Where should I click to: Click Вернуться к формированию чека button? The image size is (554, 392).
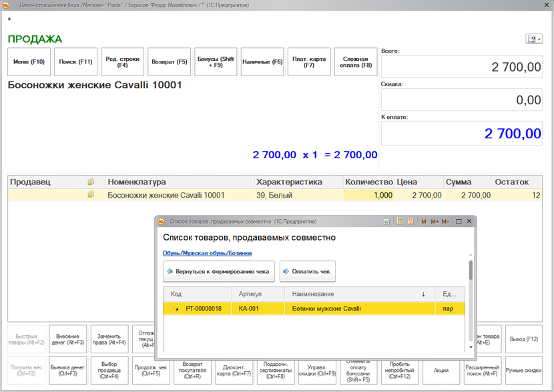click(219, 272)
